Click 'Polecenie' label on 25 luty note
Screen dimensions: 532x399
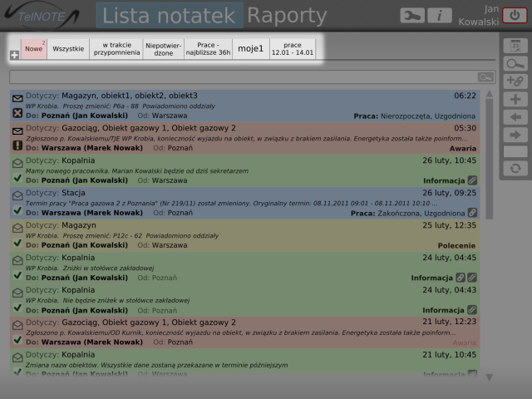coord(456,245)
